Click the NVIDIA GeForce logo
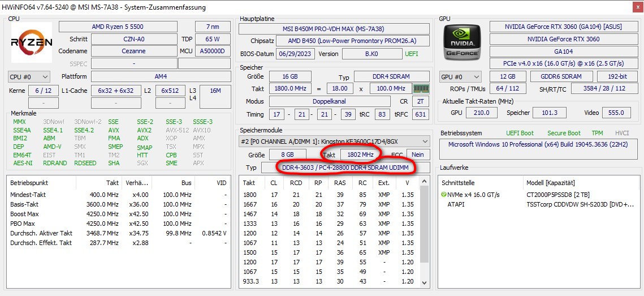 pos(462,43)
